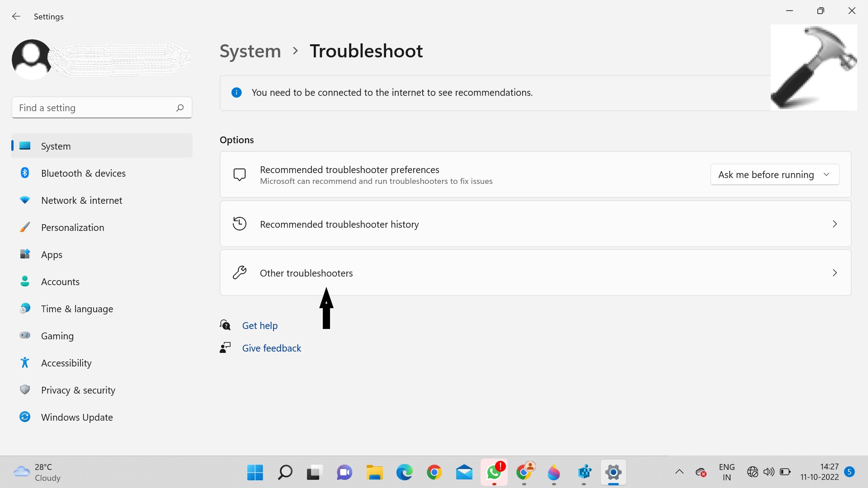This screenshot has width=868, height=488.
Task: Open the Other troubleshooters chevron
Action: [835, 273]
